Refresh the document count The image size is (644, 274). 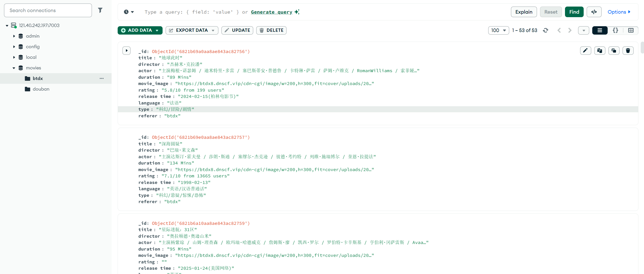[546, 30]
